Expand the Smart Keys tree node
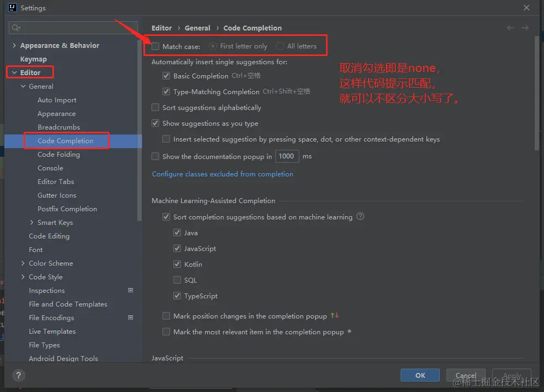 pyautogui.click(x=32, y=223)
